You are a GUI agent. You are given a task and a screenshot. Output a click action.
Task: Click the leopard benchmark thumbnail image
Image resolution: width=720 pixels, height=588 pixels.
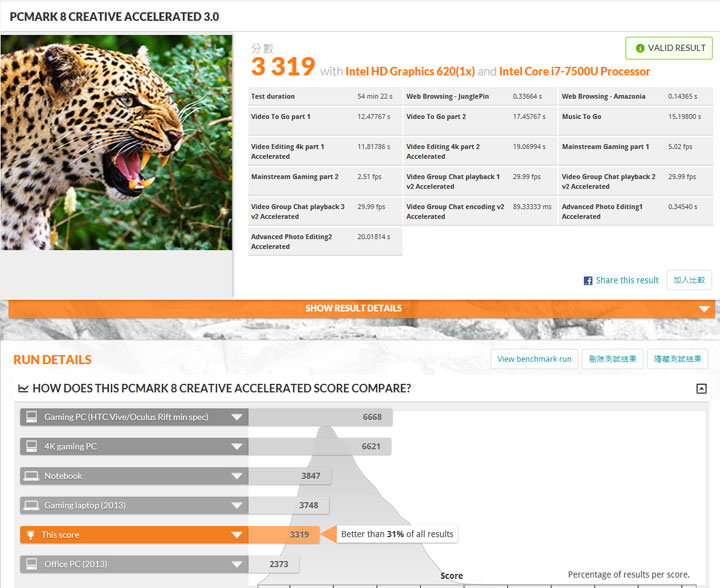pyautogui.click(x=116, y=143)
